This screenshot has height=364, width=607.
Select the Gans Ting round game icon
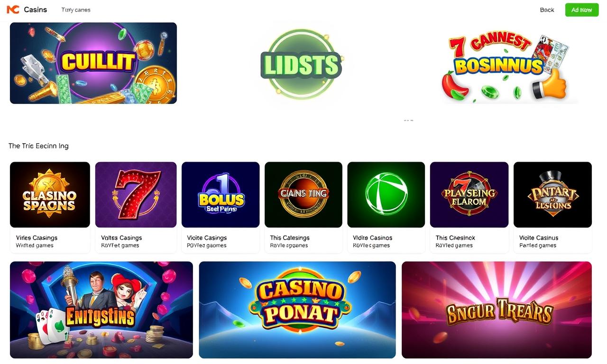point(303,195)
